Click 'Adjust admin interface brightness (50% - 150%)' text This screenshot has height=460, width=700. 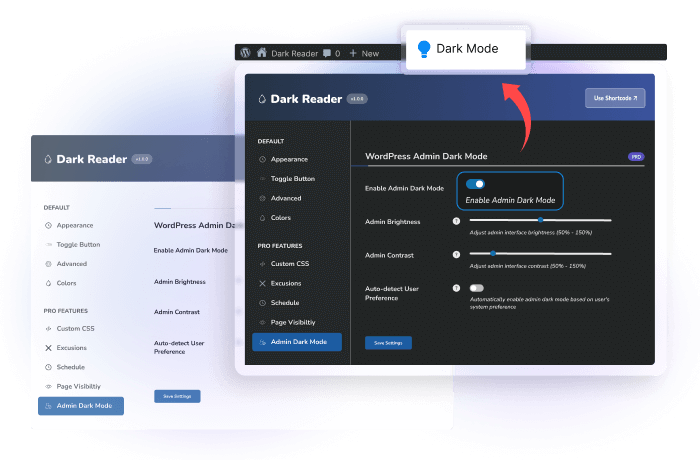531,233
